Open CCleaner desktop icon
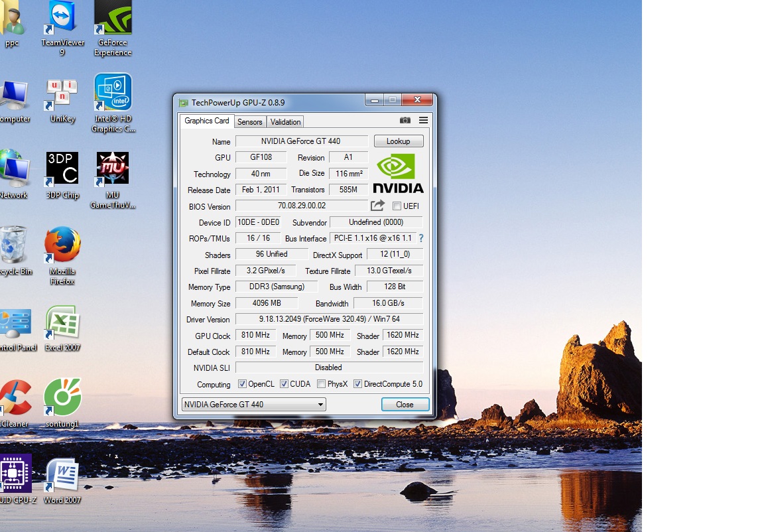The image size is (764, 532). click(15, 405)
